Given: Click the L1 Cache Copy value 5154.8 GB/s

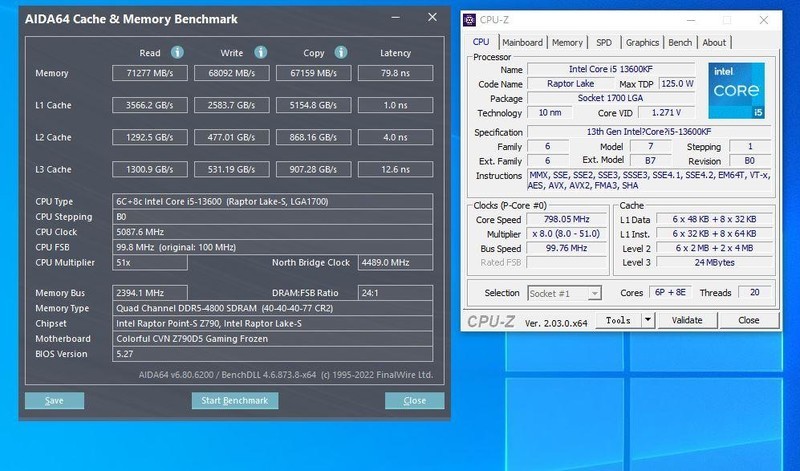Looking at the screenshot, I should [313, 105].
